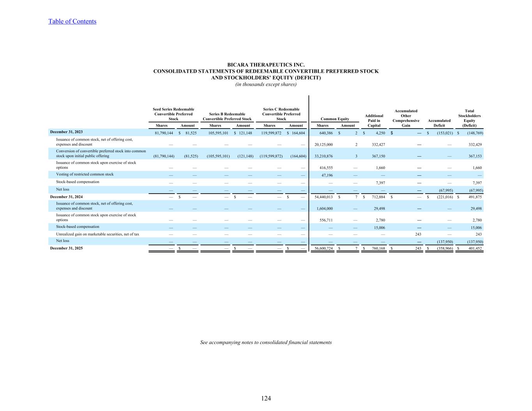Click the Unrealized gain on marketable securities row

[97, 234]
